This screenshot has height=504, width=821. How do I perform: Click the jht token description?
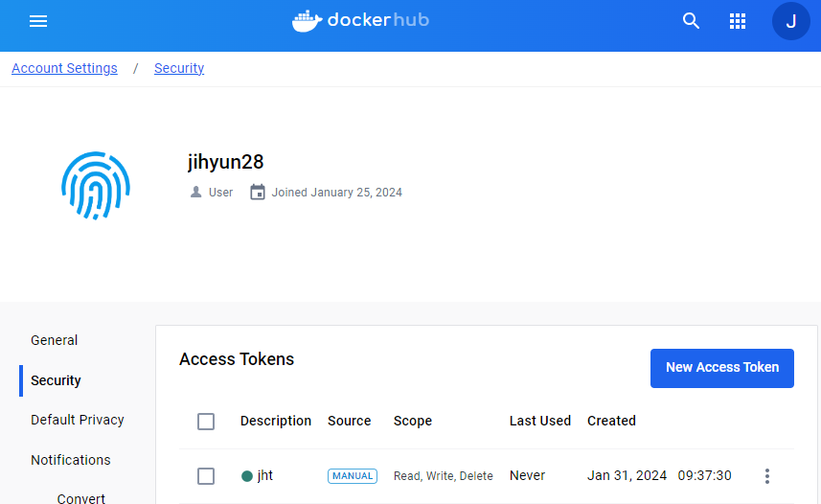pos(265,475)
